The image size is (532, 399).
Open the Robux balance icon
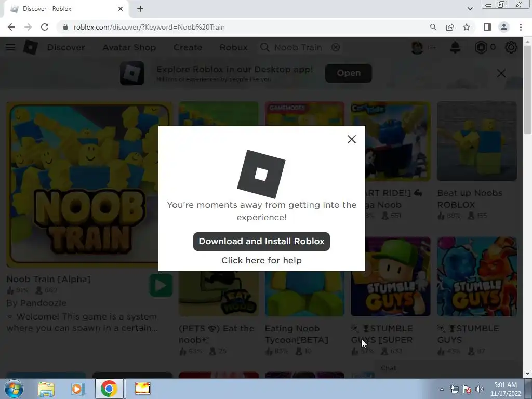(481, 47)
